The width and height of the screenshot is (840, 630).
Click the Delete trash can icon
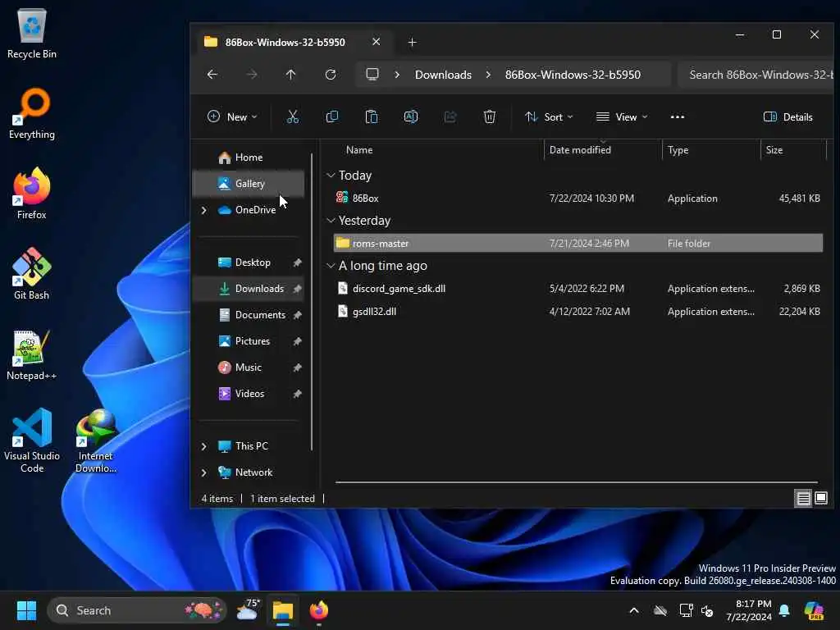490,116
